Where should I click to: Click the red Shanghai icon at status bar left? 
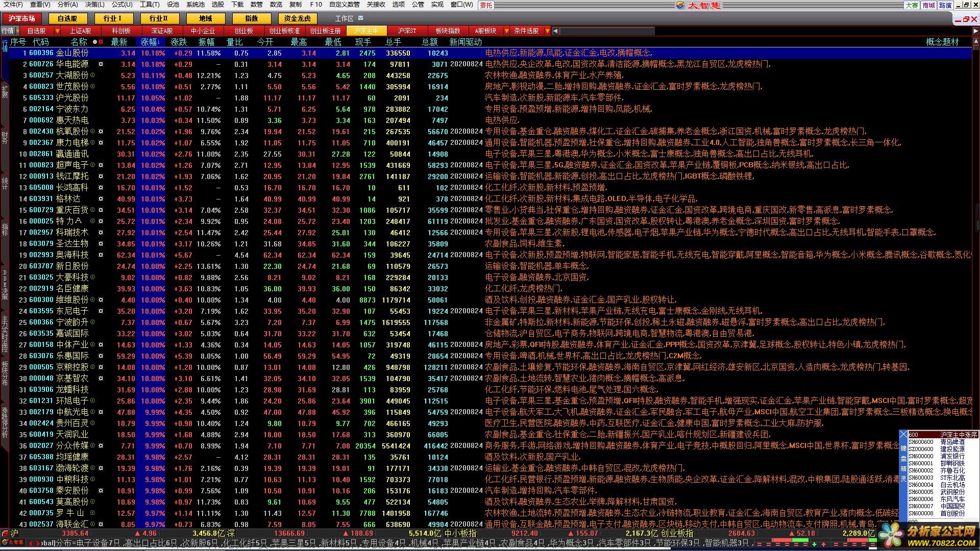click(5, 533)
